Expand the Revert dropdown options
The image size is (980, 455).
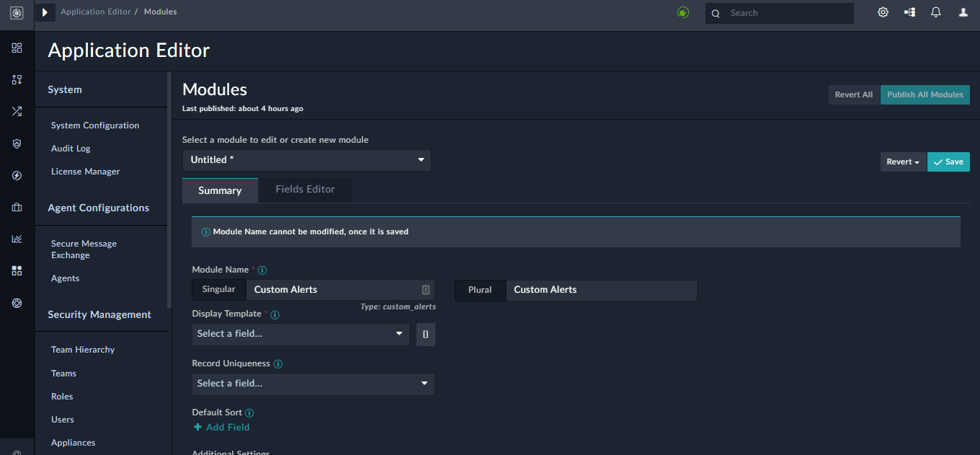click(902, 162)
